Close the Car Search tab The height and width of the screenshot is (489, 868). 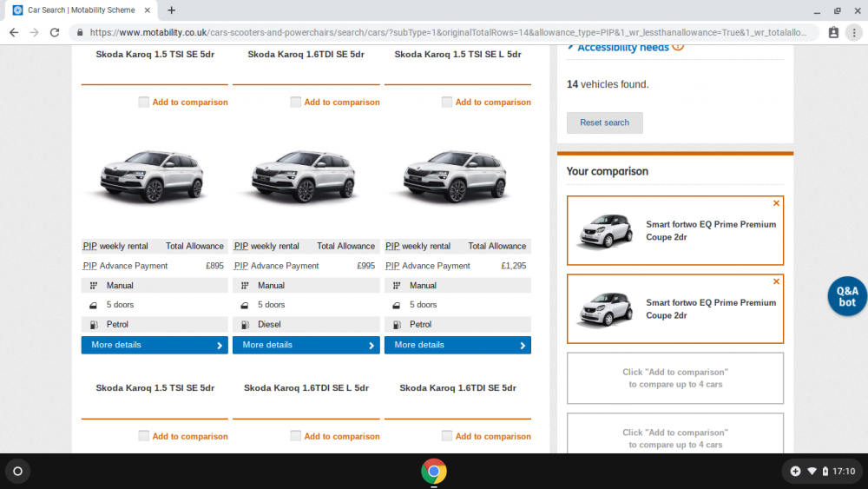tap(148, 10)
